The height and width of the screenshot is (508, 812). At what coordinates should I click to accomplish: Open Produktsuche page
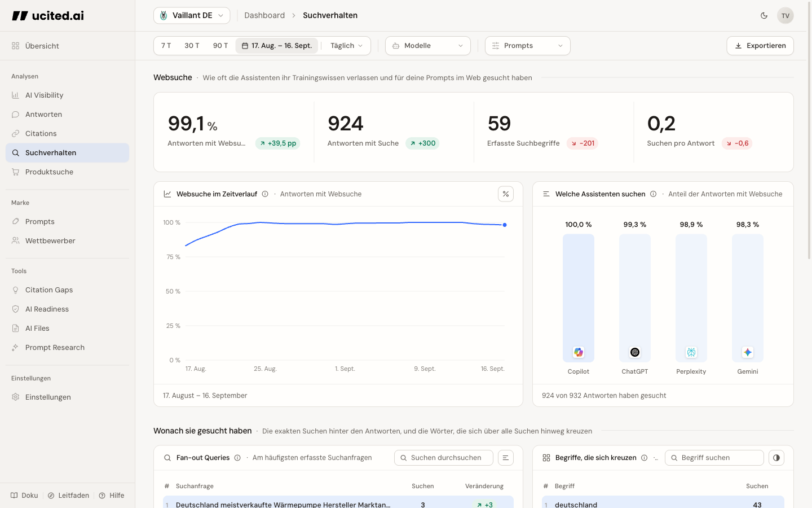67,172
